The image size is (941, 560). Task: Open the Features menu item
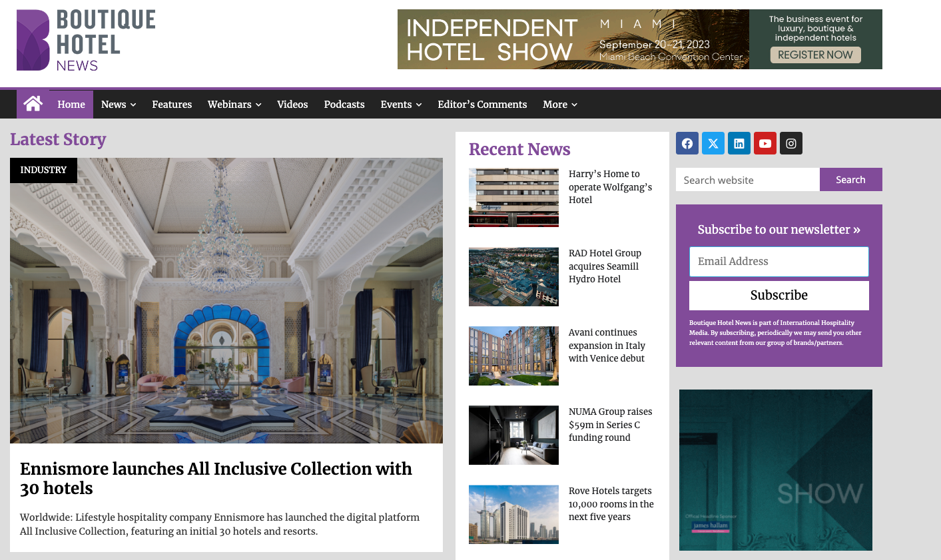172,105
